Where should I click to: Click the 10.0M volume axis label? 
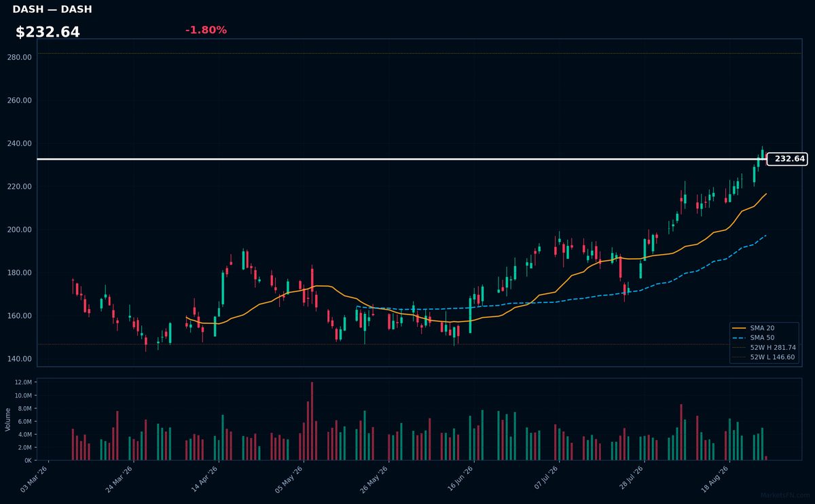pos(23,395)
